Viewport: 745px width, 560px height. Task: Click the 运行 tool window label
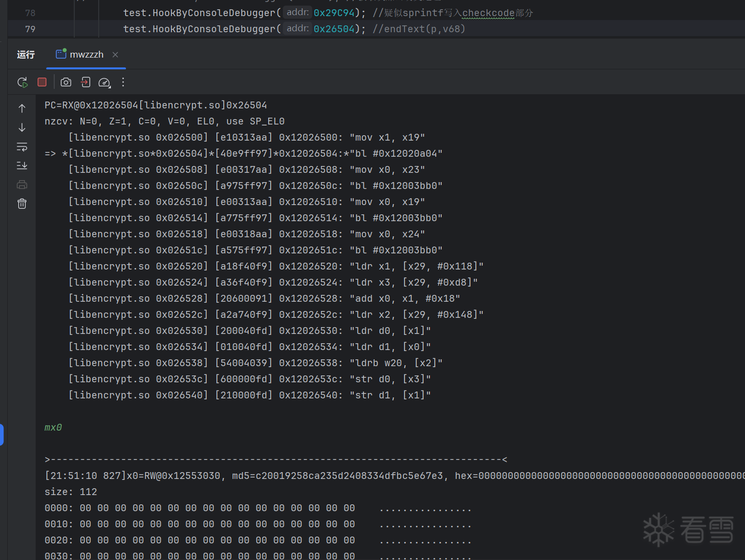[x=26, y=55]
